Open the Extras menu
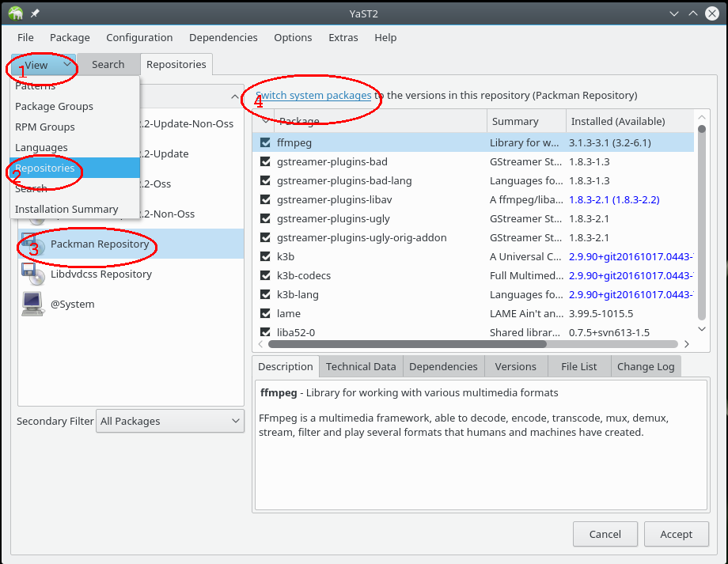The width and height of the screenshot is (728, 564). click(343, 37)
